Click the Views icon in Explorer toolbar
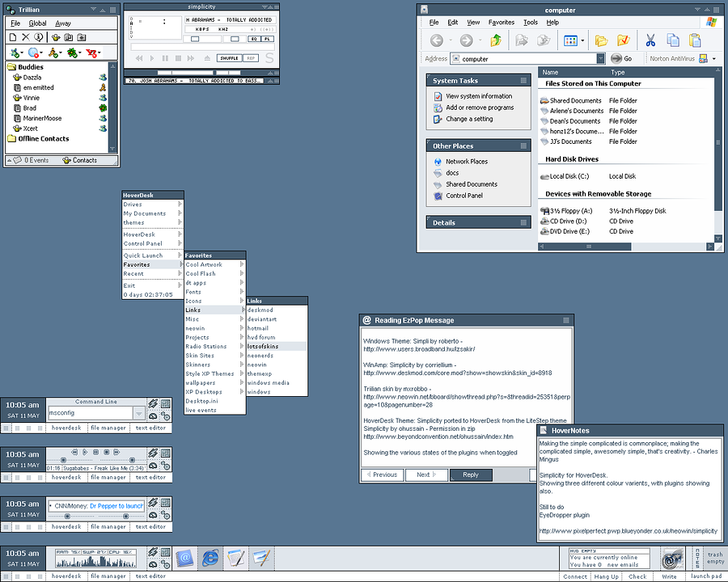The height and width of the screenshot is (582, 728). click(570, 40)
